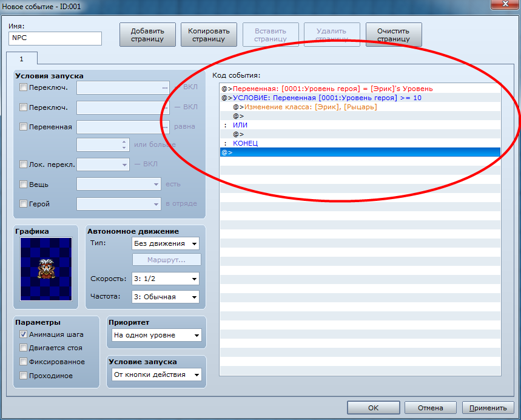This screenshot has width=521, height=420.
Task: Click the Добавить страницу button
Action: click(147, 35)
